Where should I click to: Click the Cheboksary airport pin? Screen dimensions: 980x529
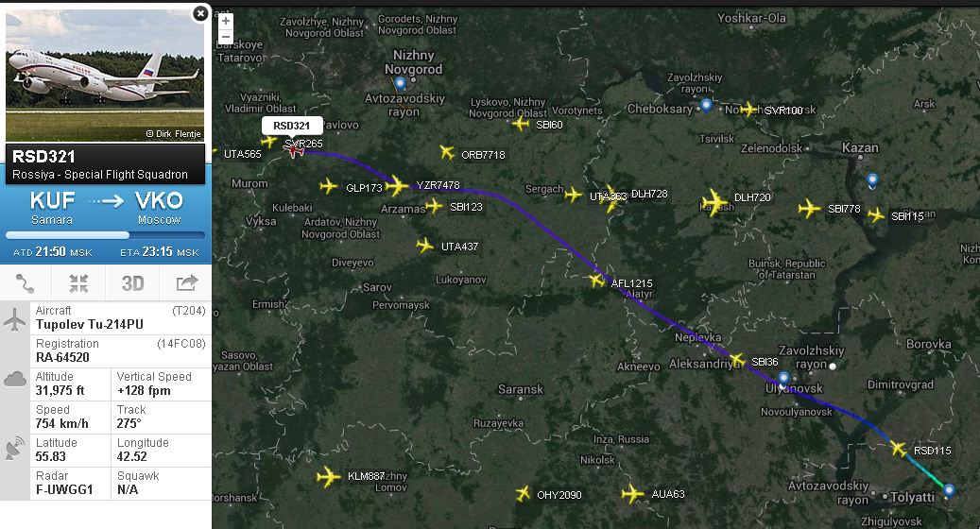point(706,106)
